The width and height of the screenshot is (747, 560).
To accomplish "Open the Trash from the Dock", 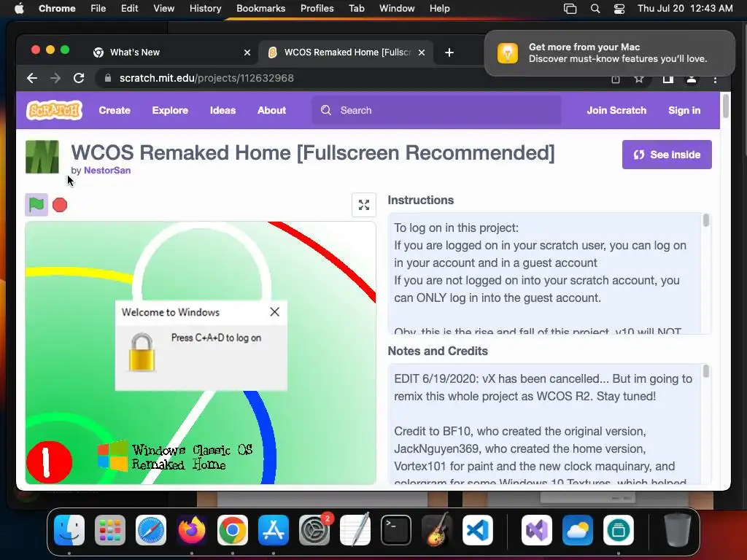I will [678, 530].
